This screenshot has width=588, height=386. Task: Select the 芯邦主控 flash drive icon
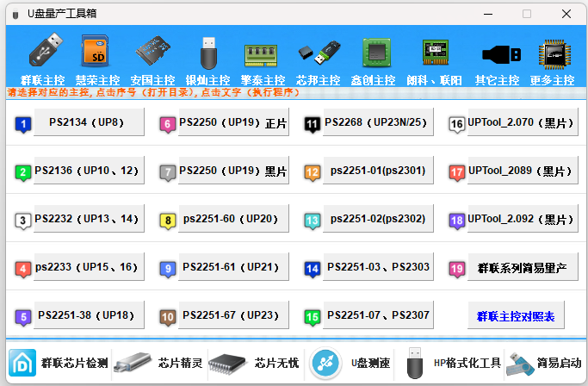(x=319, y=53)
